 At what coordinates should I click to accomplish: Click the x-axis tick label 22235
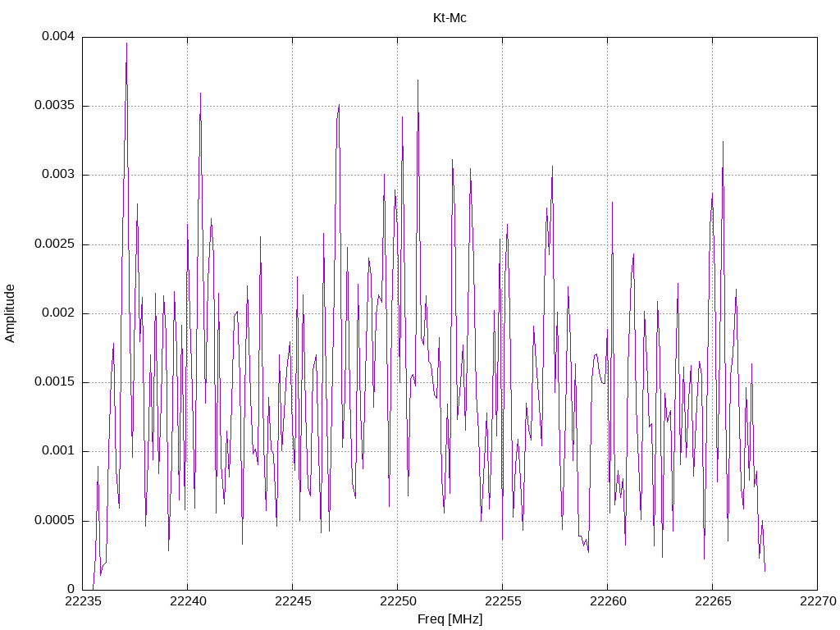tap(83, 601)
